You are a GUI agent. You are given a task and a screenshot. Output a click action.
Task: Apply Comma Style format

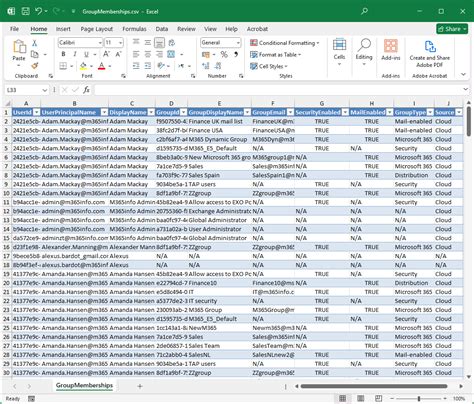click(x=236, y=54)
